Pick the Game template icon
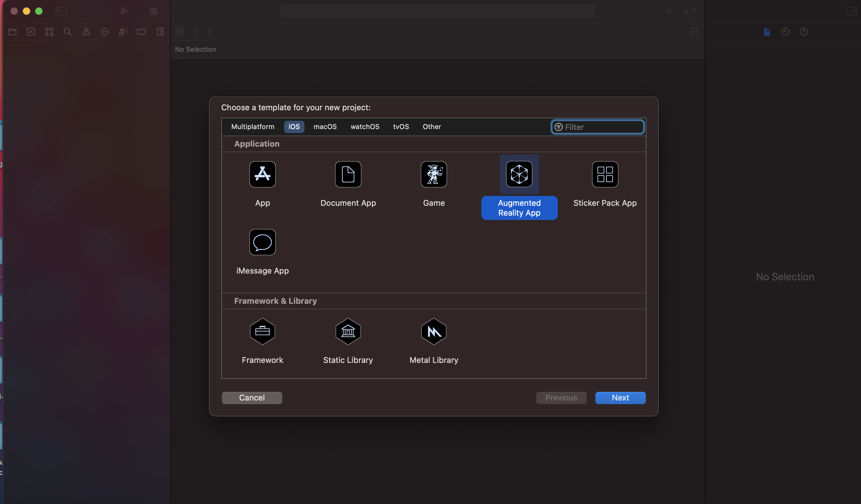Screen dimensions: 861x504 (434, 174)
